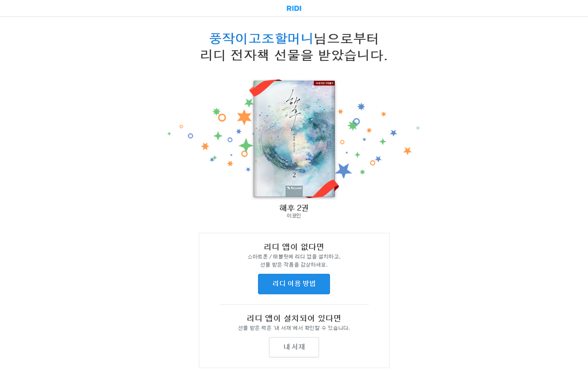Viewport: 588px width, 370px height.
Task: Click the book title 해후 2권 below the cover
Action: point(294,208)
